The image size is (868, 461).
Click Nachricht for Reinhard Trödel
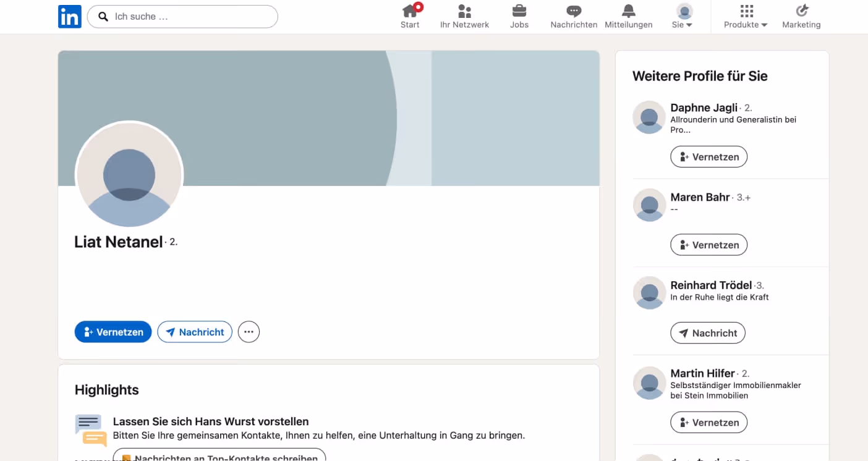708,333
